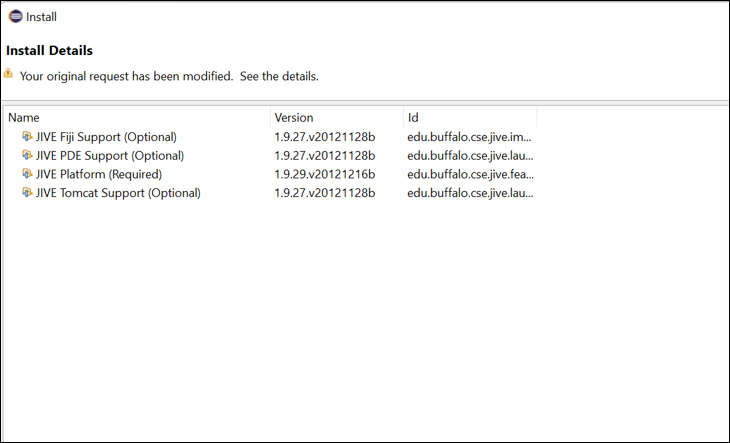The height and width of the screenshot is (443, 730).
Task: Click the JIVE Fiji Support feature icon
Action: click(27, 136)
